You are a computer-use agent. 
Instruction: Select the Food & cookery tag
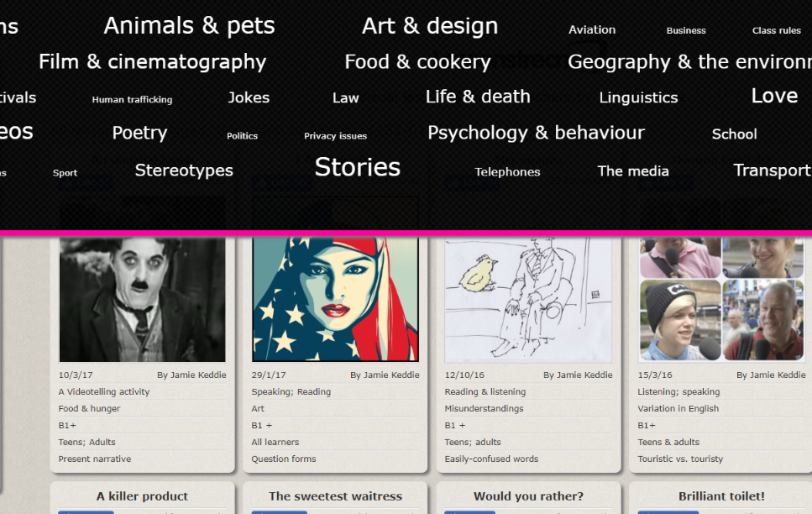[417, 62]
